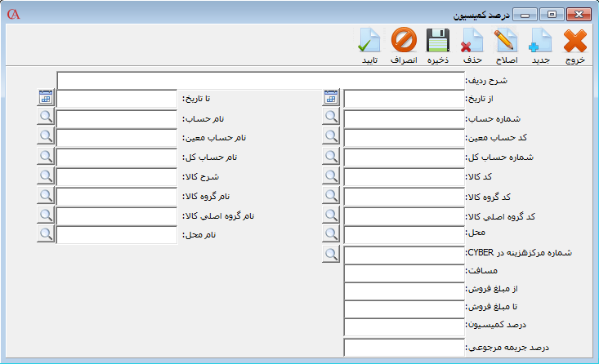Click magnifier next to نام گروه کالا
The image size is (599, 364).
coord(46,196)
